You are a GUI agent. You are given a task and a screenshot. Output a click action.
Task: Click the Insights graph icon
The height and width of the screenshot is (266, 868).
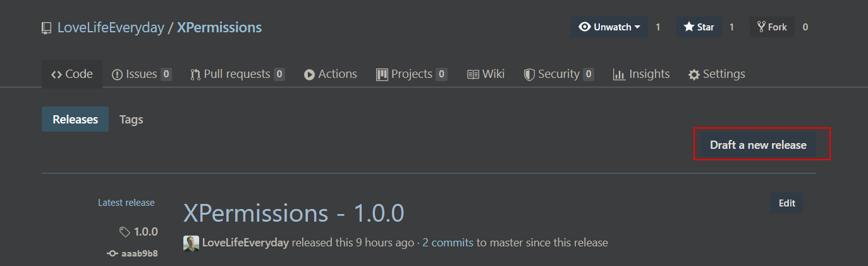(x=619, y=75)
